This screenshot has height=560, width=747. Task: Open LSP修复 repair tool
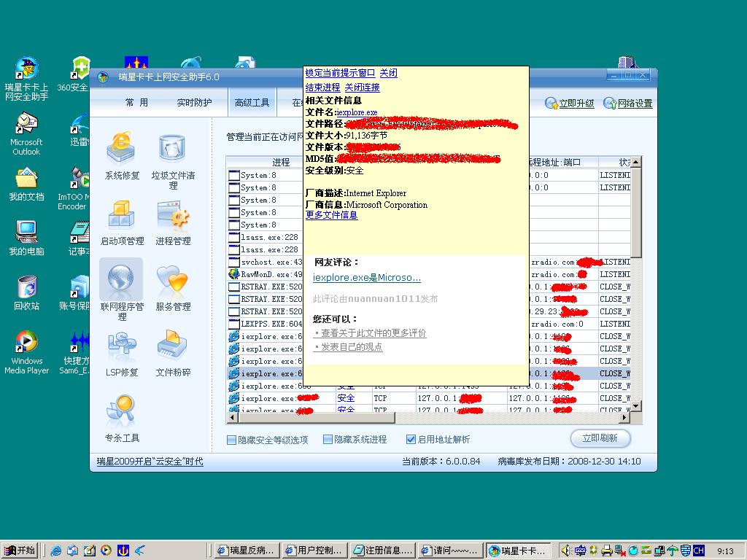click(122, 354)
